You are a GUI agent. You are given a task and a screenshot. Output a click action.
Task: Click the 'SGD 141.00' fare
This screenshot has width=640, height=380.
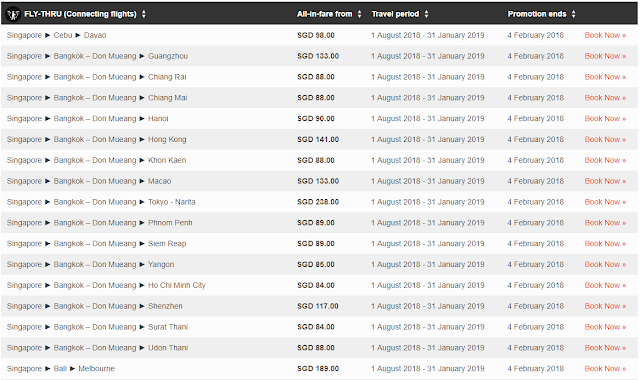318,139
